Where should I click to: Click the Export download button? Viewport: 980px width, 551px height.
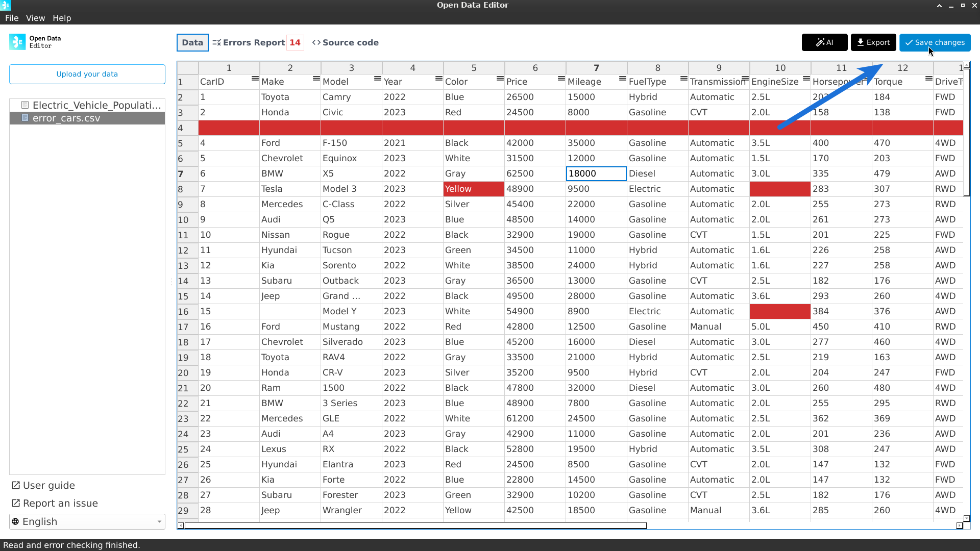873,42
